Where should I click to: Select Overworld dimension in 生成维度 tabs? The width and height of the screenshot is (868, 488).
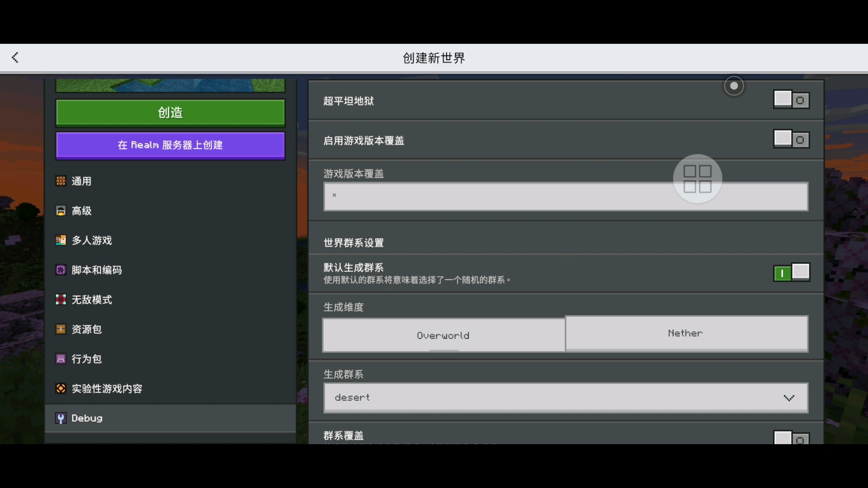tap(443, 333)
